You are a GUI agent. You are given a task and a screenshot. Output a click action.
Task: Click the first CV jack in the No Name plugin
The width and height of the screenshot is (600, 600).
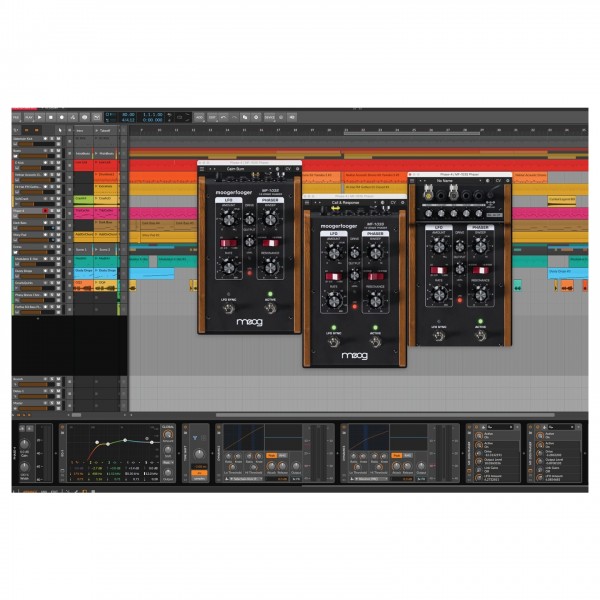click(429, 196)
